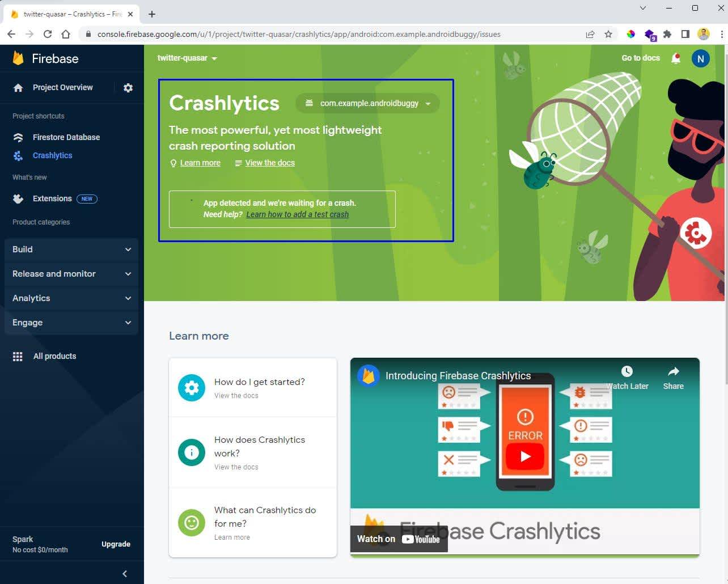
Task: Open the How do I get started card
Action: 253,388
